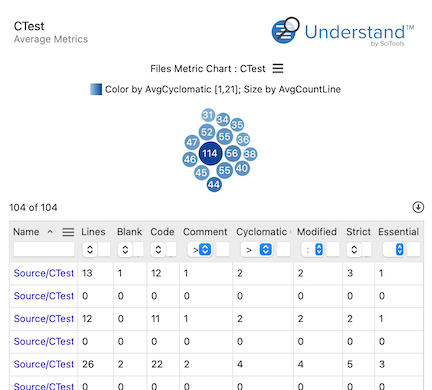
Task: Sort by the Comment column header
Action: tap(205, 232)
